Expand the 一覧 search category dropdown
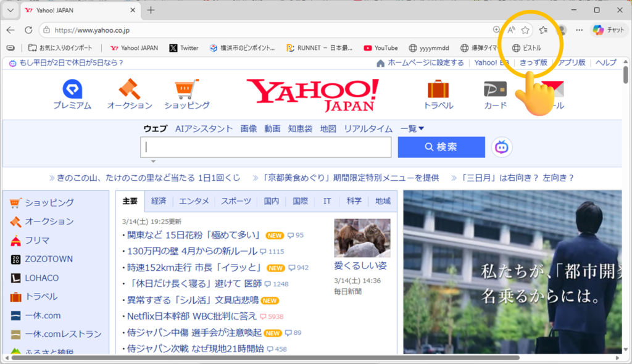 tap(412, 128)
